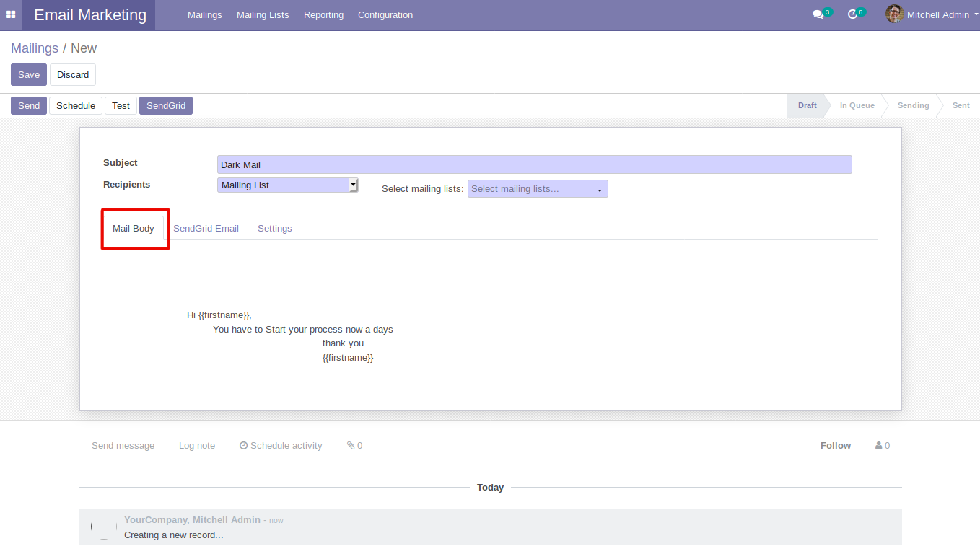This screenshot has height=554, width=980.
Task: Click Schedule activity in the chatter
Action: pyautogui.click(x=281, y=446)
